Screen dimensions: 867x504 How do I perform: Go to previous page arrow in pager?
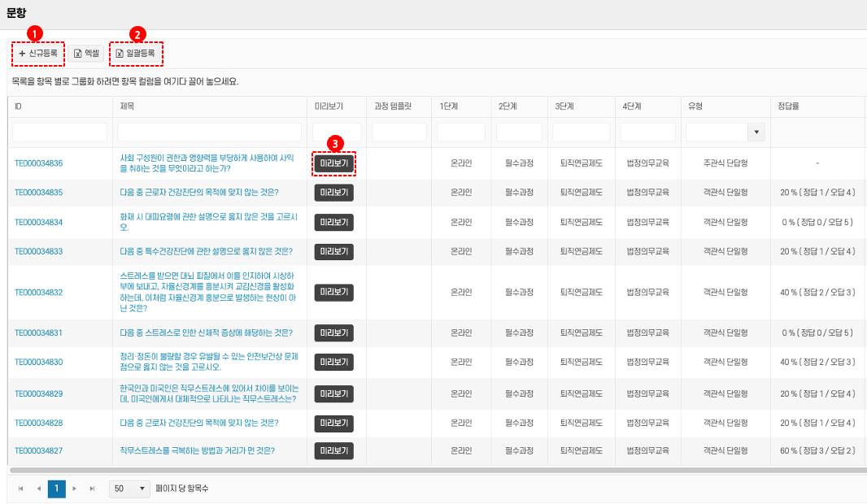pyautogui.click(x=38, y=489)
